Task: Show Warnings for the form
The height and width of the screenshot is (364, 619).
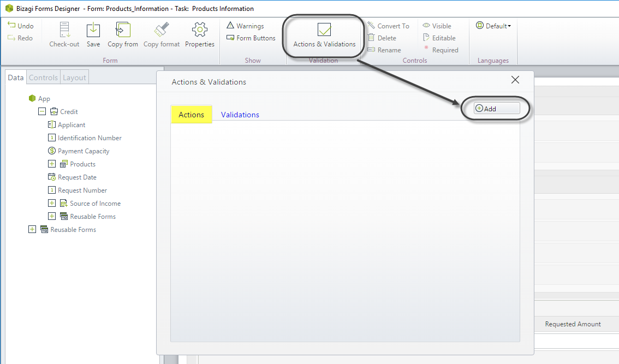Action: tap(246, 26)
